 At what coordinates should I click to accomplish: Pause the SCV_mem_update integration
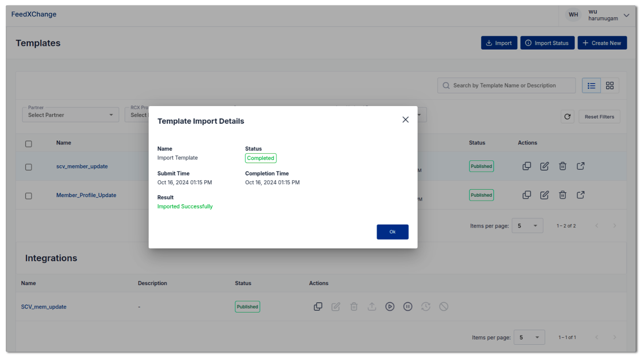[408, 306]
